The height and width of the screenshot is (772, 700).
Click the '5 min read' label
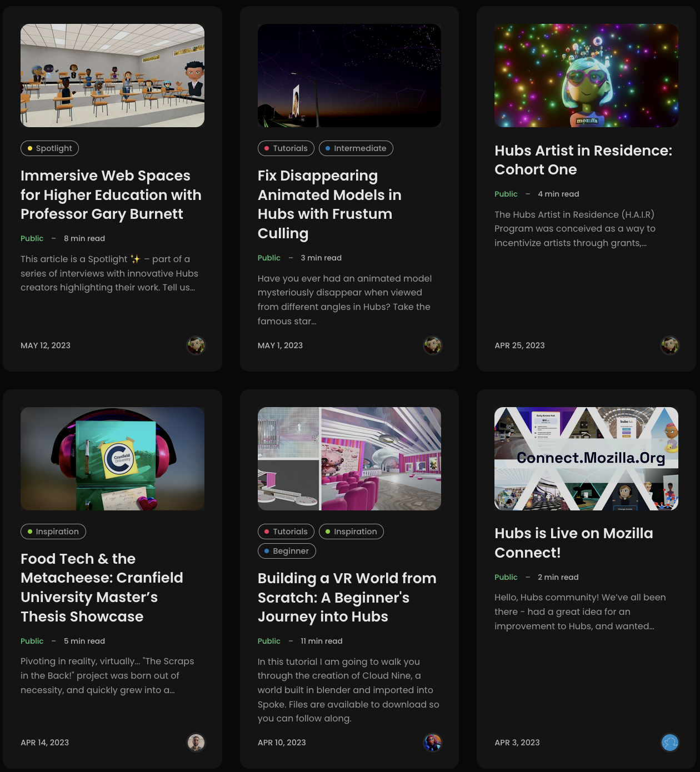(x=84, y=641)
